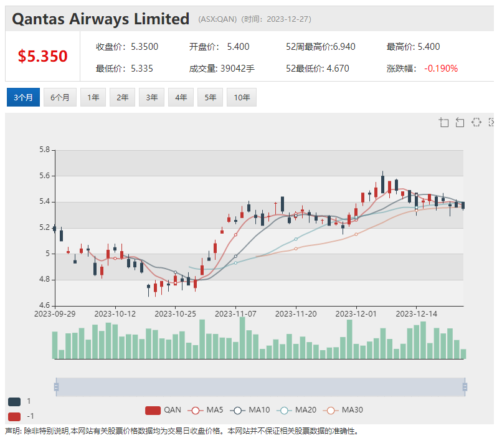This screenshot has height=448, width=502.
Task: Click the left handle of zoom slider
Action: (x=56, y=387)
